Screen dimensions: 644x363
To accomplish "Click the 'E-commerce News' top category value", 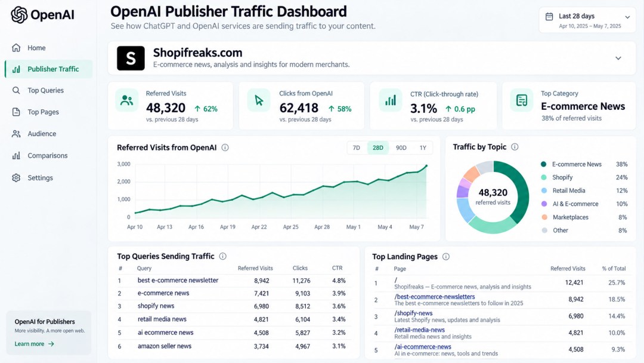I will click(x=583, y=106).
